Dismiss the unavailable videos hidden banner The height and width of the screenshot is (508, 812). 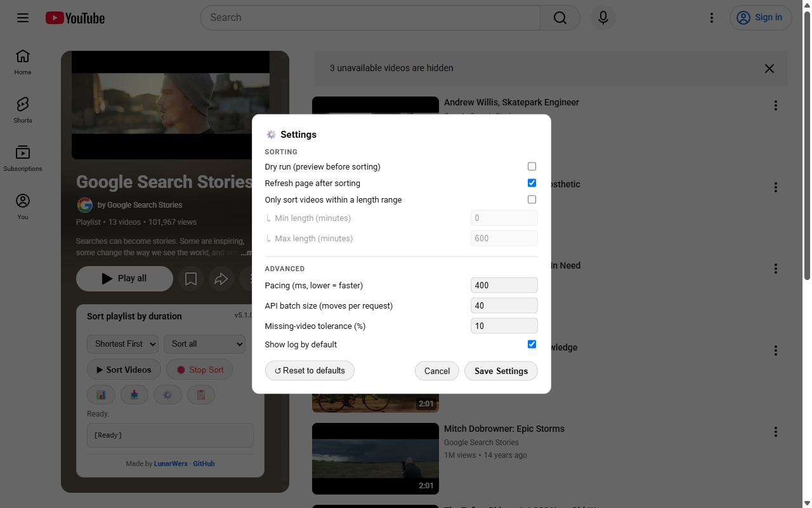point(769,69)
